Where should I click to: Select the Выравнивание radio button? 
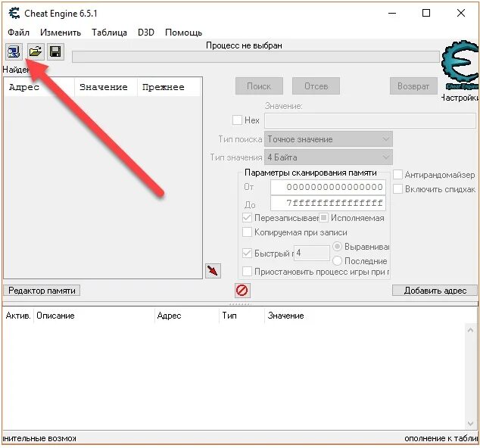(337, 247)
